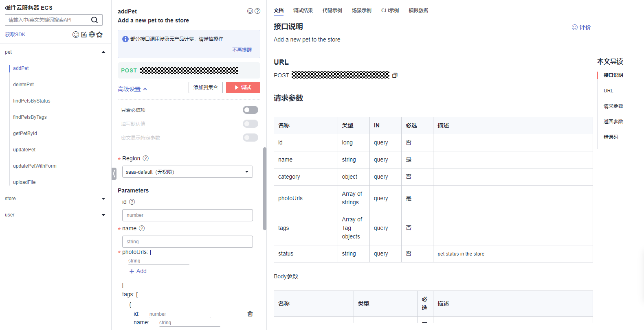The height and width of the screenshot is (330, 644).
Task: Click the blue info icon in billing notice
Action: pyautogui.click(x=125, y=39)
